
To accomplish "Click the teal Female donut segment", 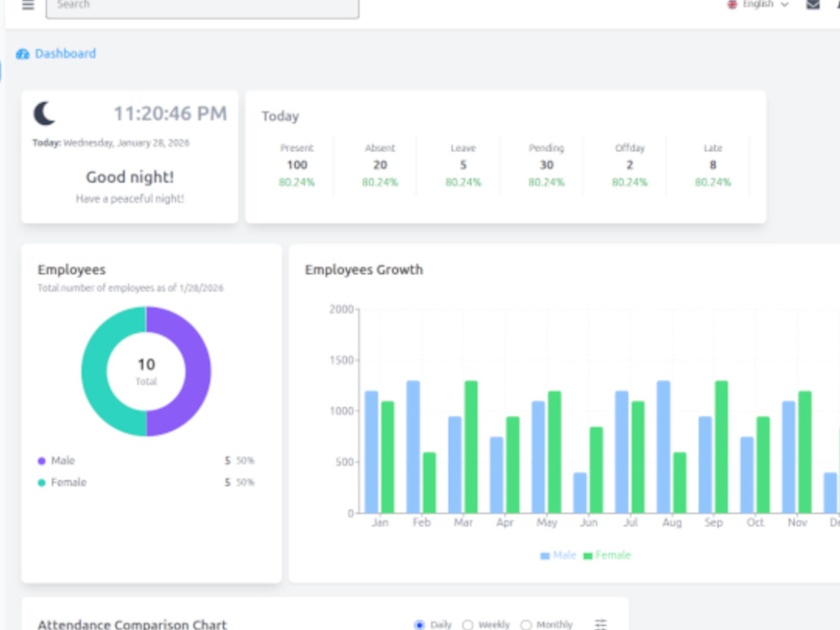I will coord(94,371).
